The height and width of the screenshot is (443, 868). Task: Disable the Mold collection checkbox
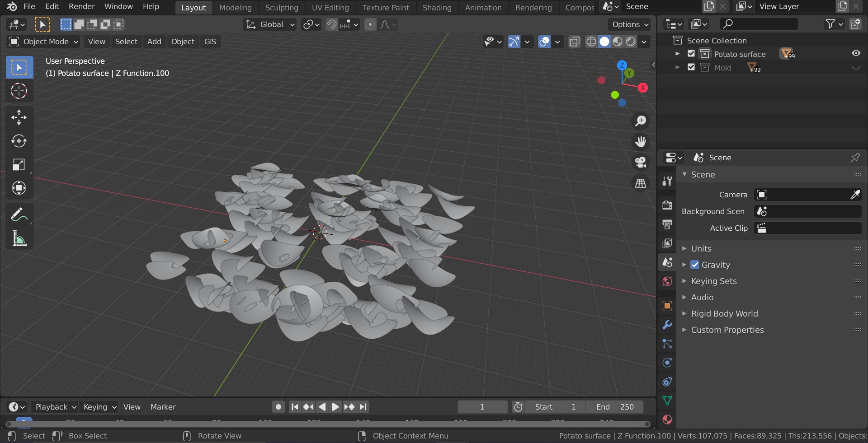(x=691, y=67)
